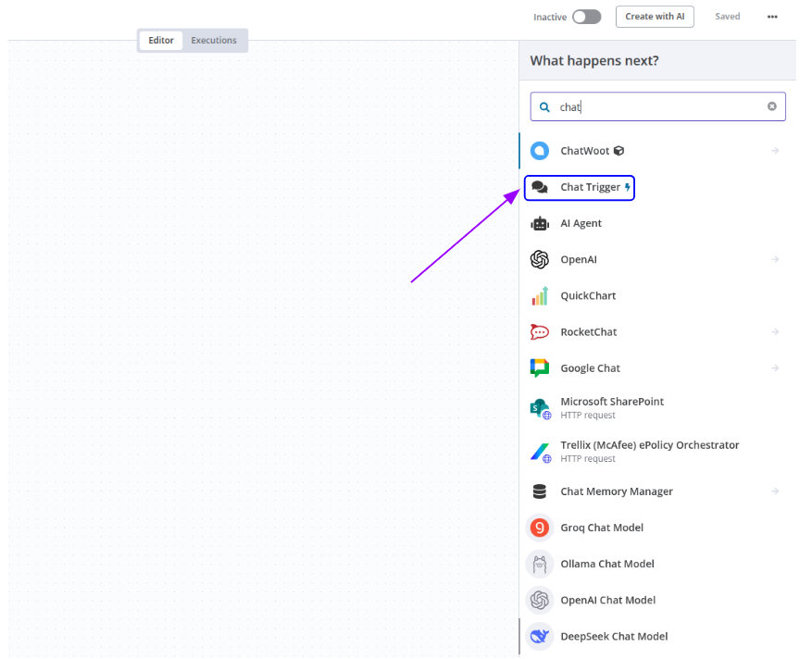This screenshot has height=659, width=812.
Task: Click the Google Chat icon
Action: tap(540, 368)
